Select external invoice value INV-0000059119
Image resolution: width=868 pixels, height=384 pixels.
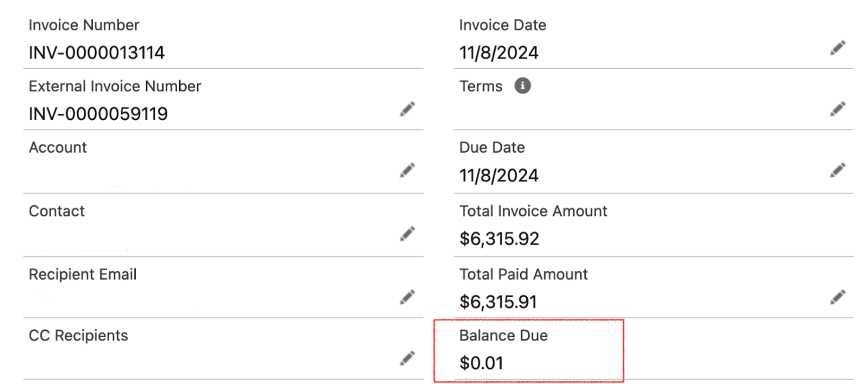[x=98, y=114]
